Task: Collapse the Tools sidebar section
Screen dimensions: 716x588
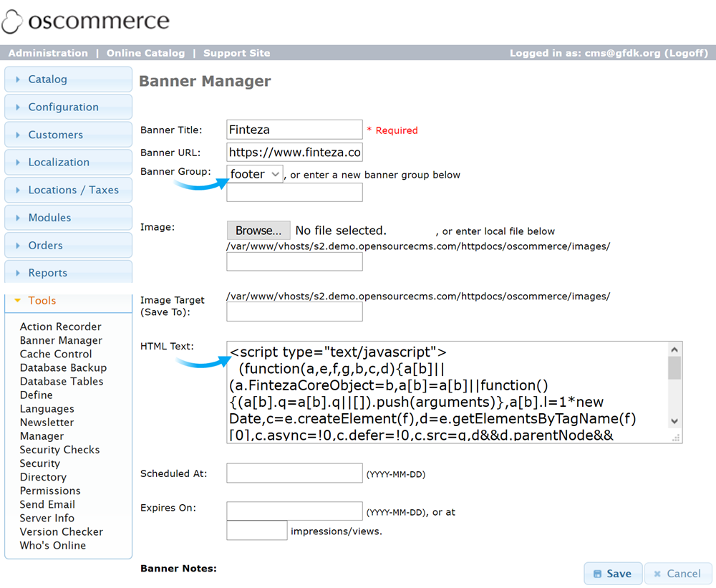Action: click(x=42, y=301)
